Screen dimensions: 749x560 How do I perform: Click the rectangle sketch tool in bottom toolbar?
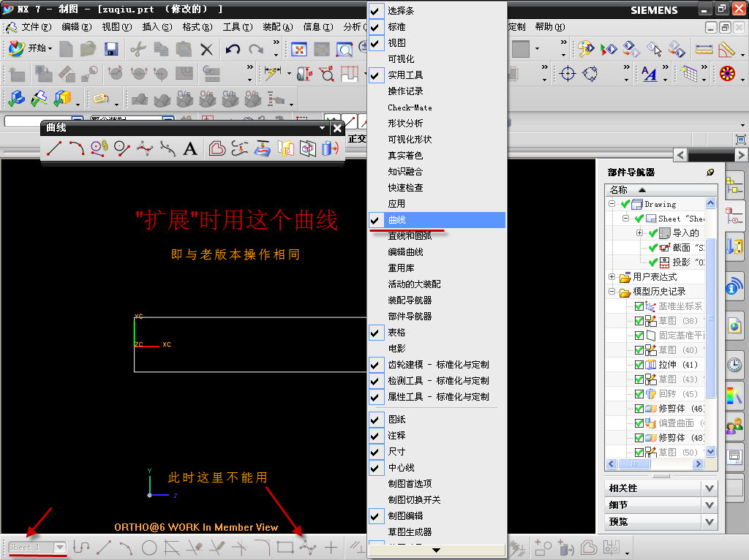285,547
